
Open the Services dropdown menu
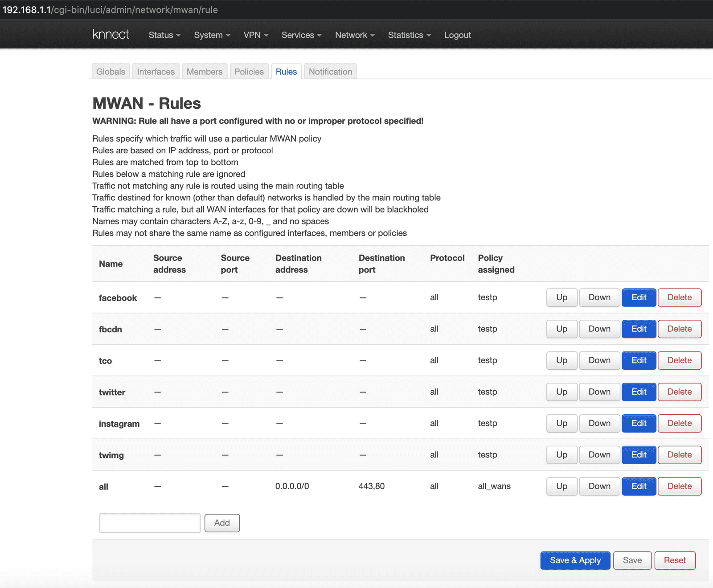coord(301,35)
